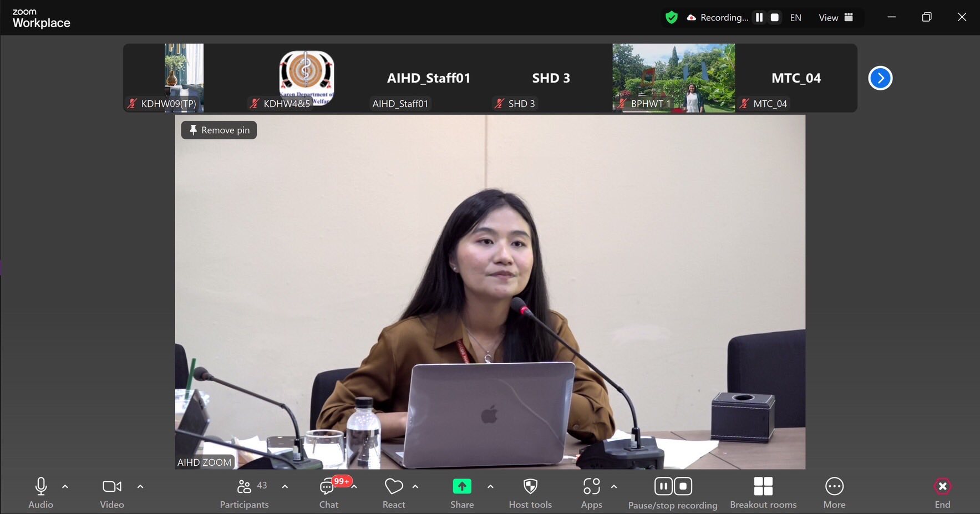Open Host tools shield icon
Screen dimensions: 980x514
[x=530, y=493]
